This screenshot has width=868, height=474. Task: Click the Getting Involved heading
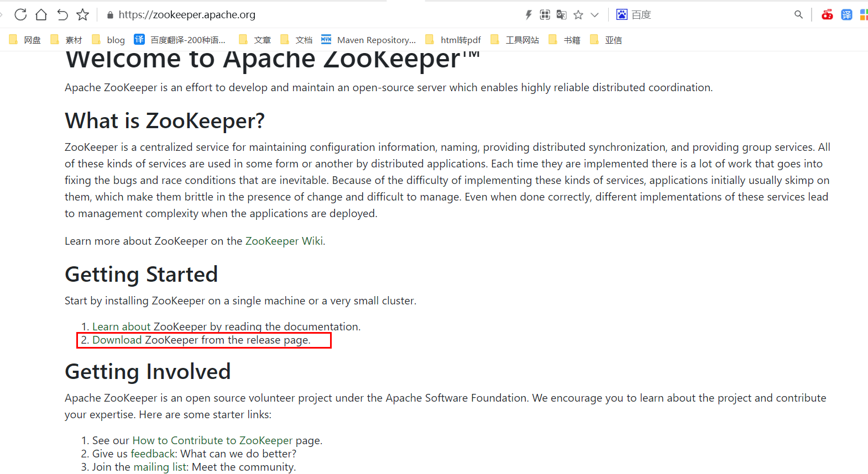pyautogui.click(x=148, y=372)
